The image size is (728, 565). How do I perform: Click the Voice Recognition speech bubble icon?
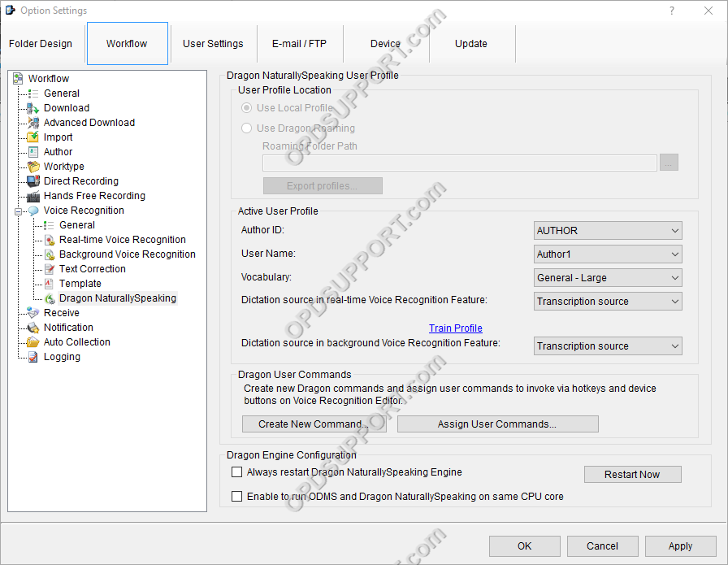pos(33,211)
